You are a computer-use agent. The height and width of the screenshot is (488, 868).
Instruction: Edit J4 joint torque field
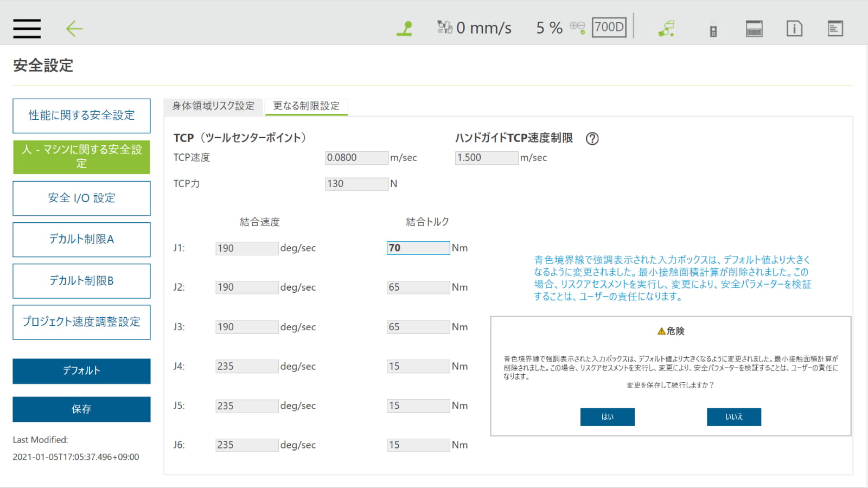[x=418, y=367]
